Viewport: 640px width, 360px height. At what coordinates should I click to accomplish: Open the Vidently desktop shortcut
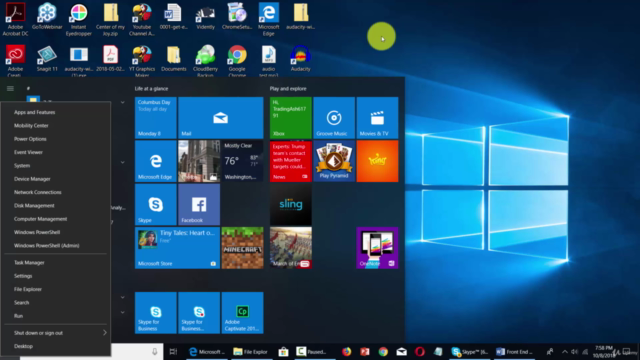(x=205, y=16)
